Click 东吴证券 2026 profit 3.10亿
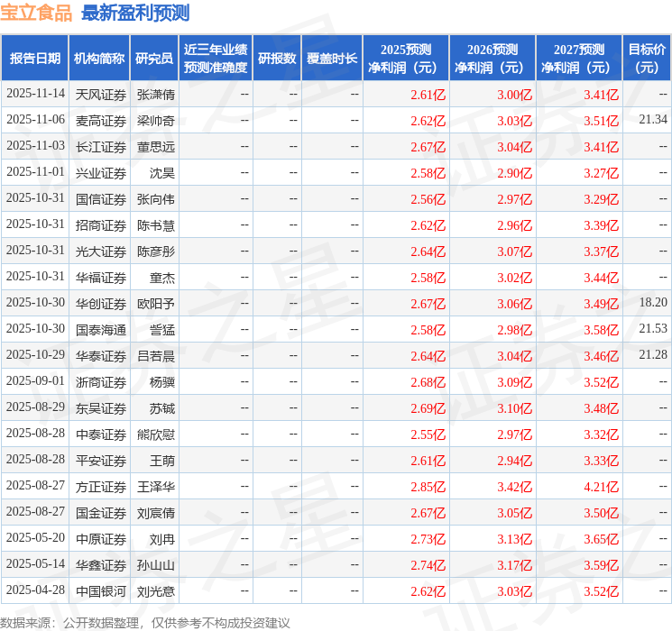Viewport: 672px width, 631px height. click(x=515, y=408)
